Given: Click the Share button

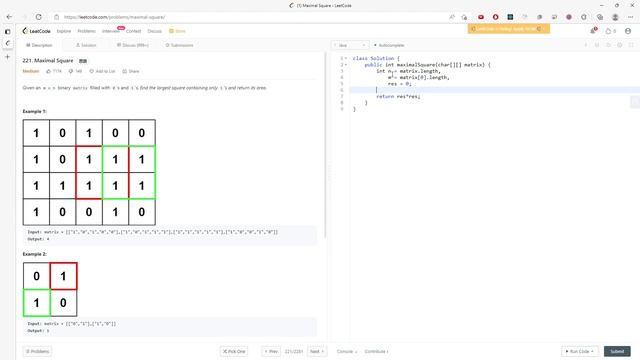Looking at the screenshot, I should point(131,71).
